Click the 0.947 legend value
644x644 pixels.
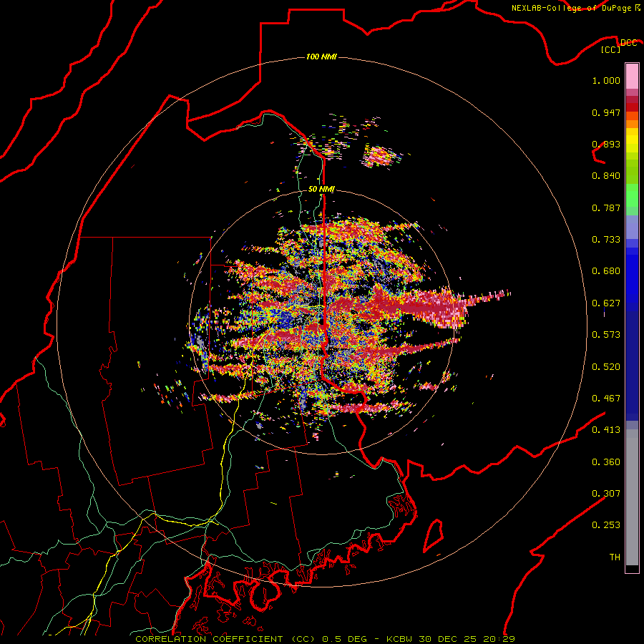click(606, 112)
